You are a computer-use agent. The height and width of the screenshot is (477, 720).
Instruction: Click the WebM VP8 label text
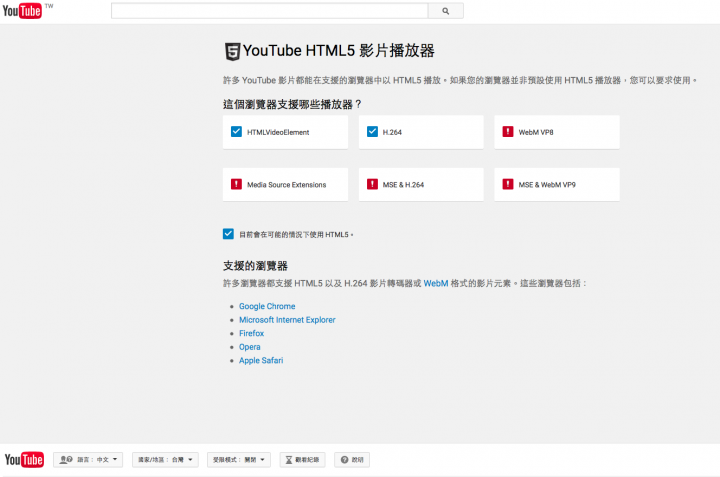[x=536, y=132]
